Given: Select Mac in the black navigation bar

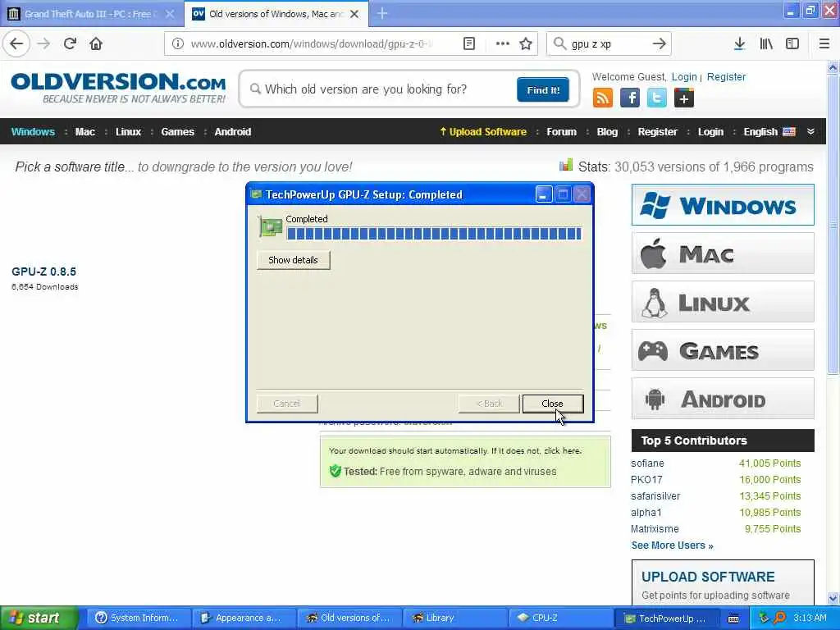Looking at the screenshot, I should 84,132.
